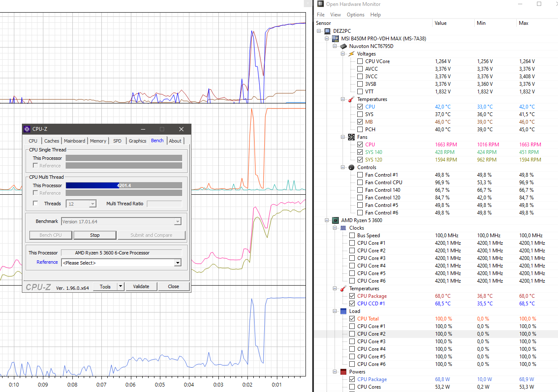Click the Clocks group icon
Image resolution: width=558 pixels, height=392 pixels.
tap(343, 228)
